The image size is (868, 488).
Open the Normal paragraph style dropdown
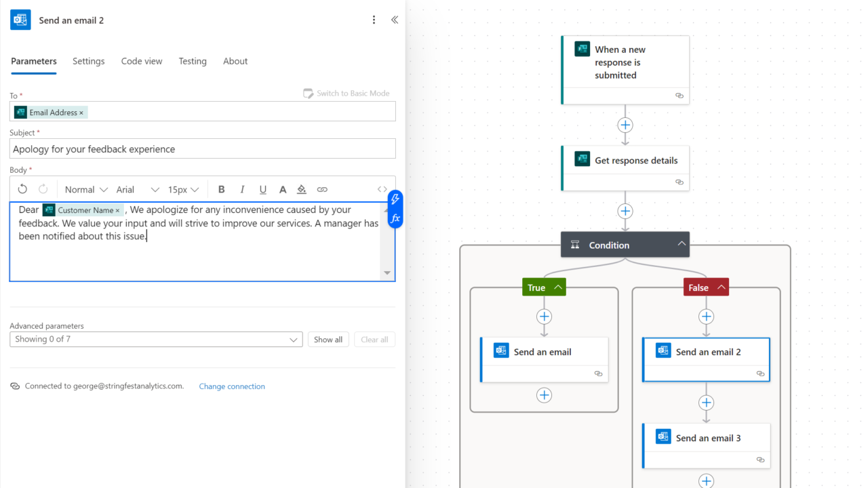click(86, 190)
